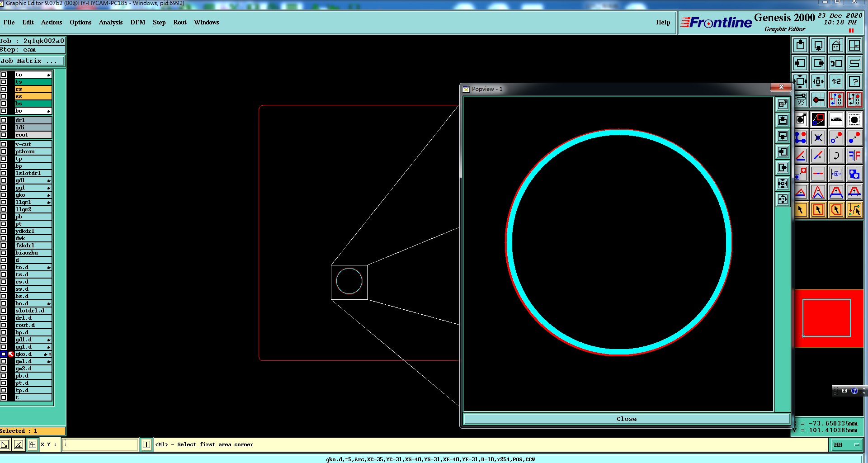Click the question mark help icon
This screenshot has height=463, width=868.
[x=854, y=81]
